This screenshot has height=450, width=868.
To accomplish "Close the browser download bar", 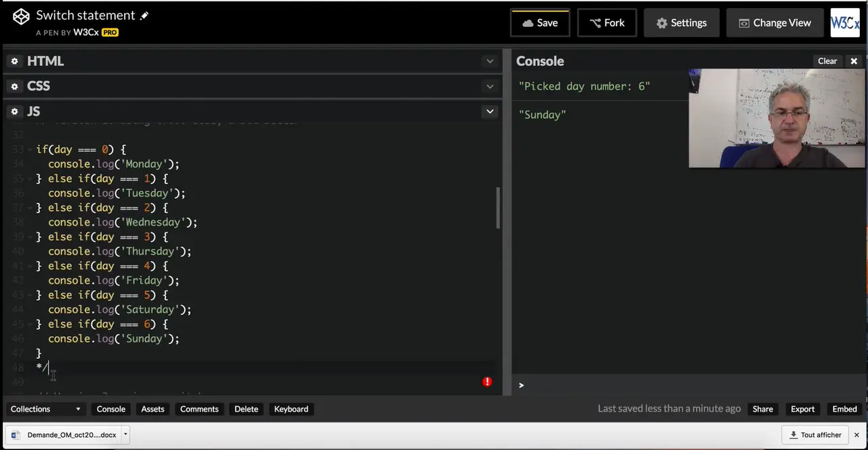I will (857, 435).
